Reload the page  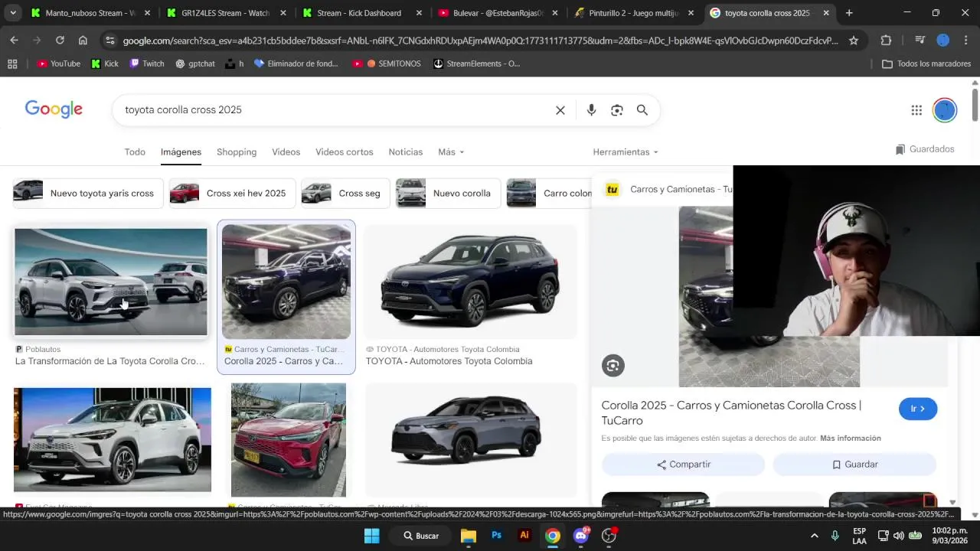tap(60, 41)
